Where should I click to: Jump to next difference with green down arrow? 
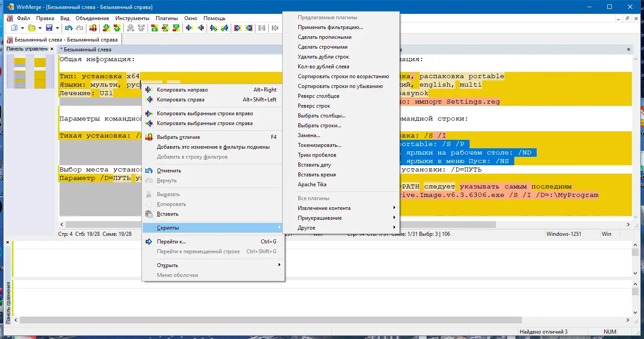point(106,28)
